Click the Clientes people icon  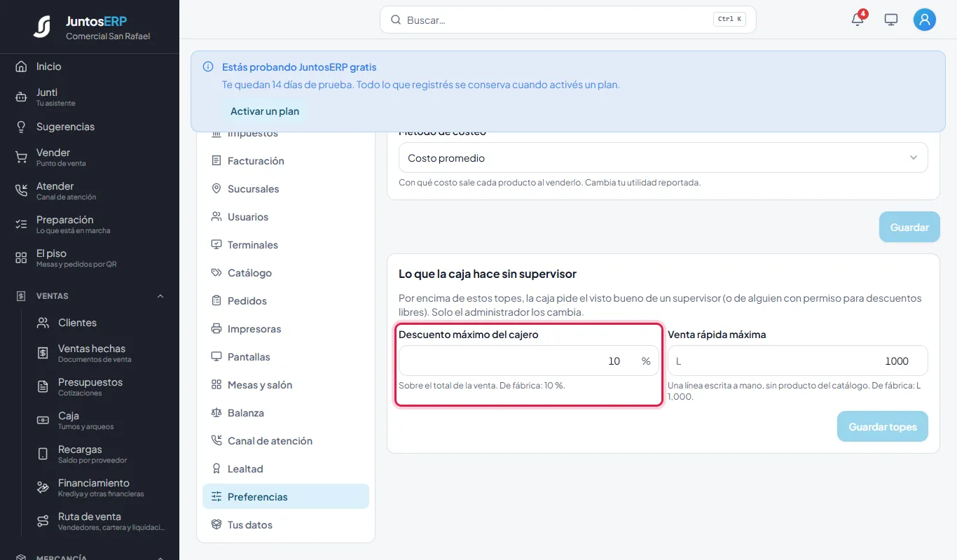tap(43, 323)
